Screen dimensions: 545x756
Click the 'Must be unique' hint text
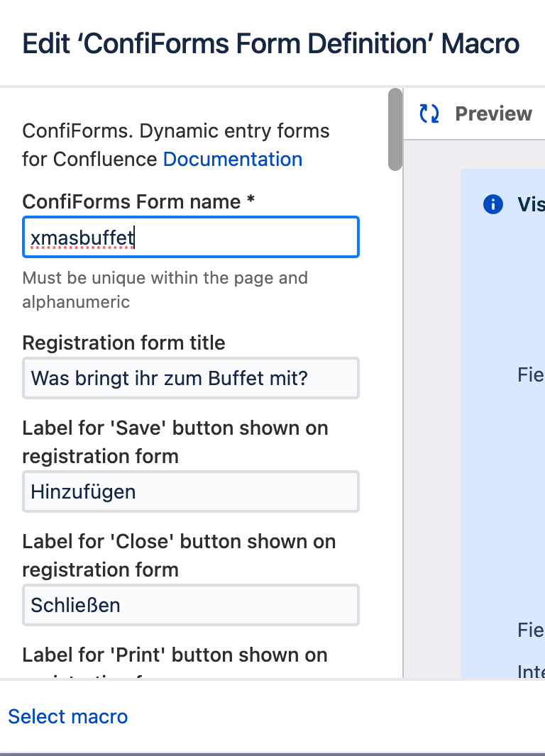[165, 289]
